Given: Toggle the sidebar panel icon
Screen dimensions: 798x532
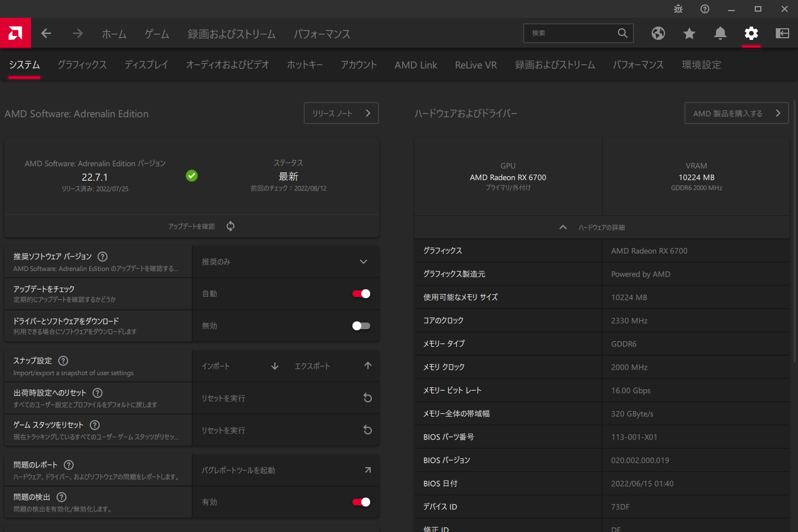Looking at the screenshot, I should (782, 33).
